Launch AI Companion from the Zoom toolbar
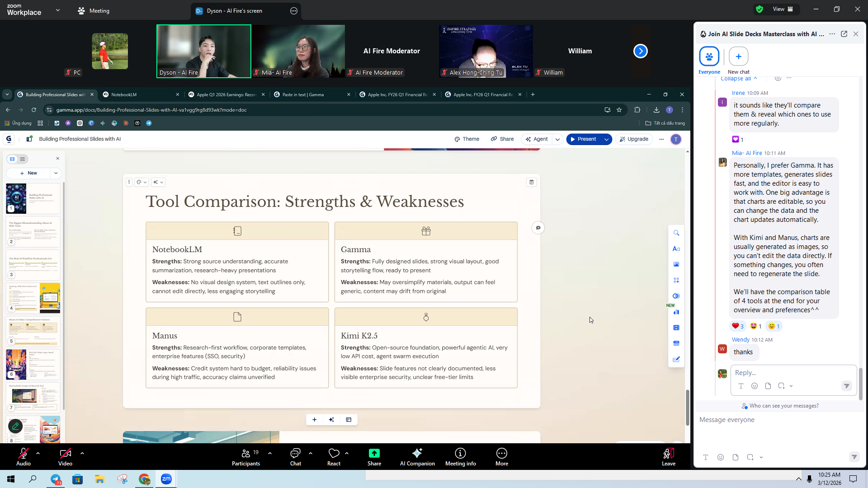 click(x=417, y=456)
